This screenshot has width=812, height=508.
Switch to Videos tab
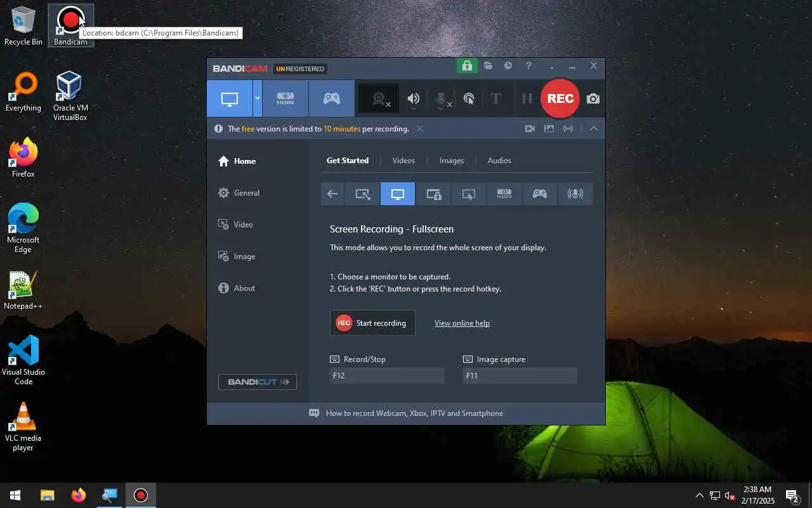click(403, 161)
